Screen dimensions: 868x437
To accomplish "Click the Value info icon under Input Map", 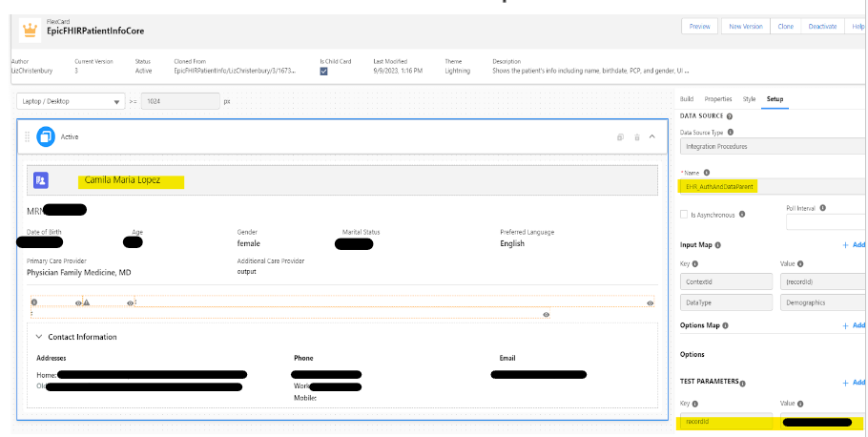I will 800,264.
